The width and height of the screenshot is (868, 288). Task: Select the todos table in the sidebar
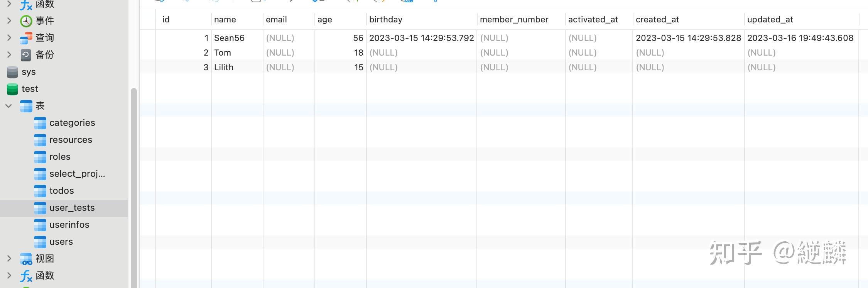[x=61, y=191]
